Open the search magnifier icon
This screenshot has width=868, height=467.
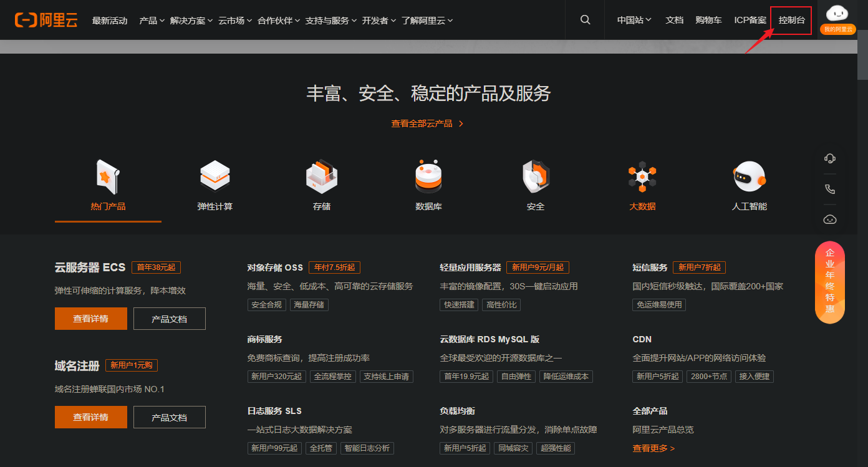[585, 20]
